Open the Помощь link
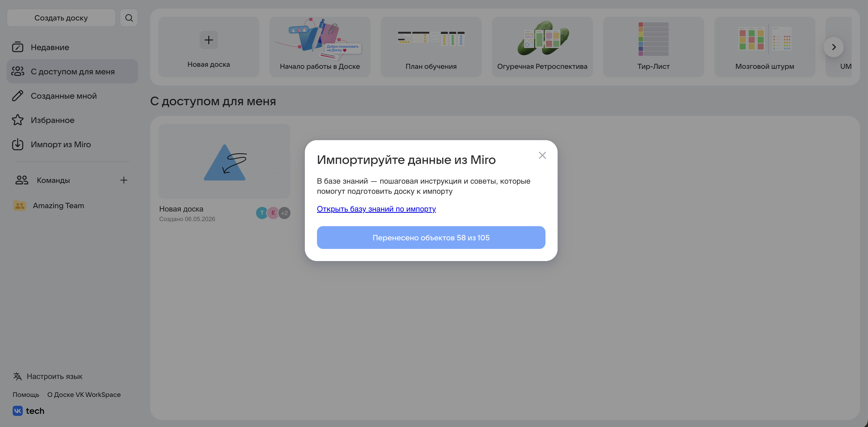Screen dimensions: 868x427 26,394
